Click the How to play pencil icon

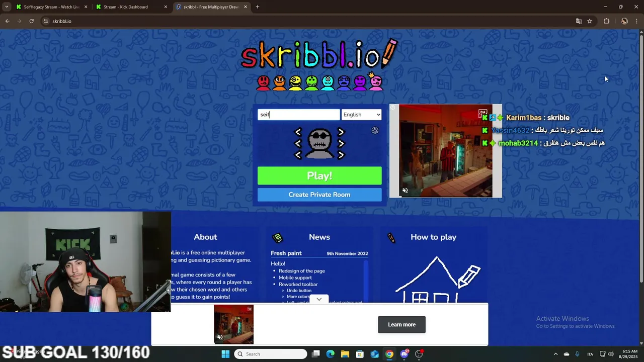(x=391, y=237)
